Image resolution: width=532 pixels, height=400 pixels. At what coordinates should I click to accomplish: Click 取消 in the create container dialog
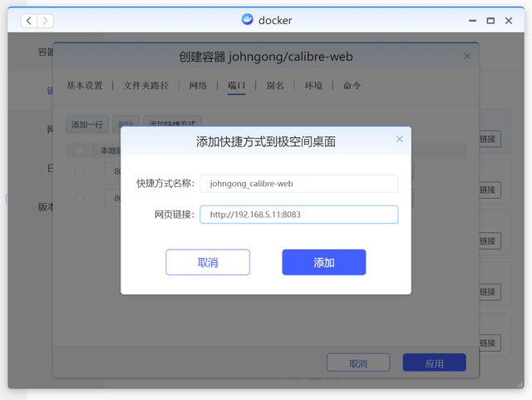[358, 363]
